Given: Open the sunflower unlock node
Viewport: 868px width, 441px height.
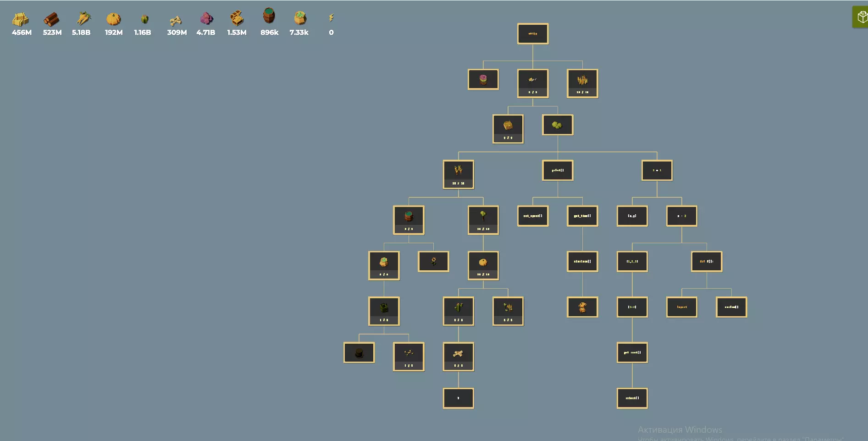Looking at the screenshot, I should pos(433,261).
